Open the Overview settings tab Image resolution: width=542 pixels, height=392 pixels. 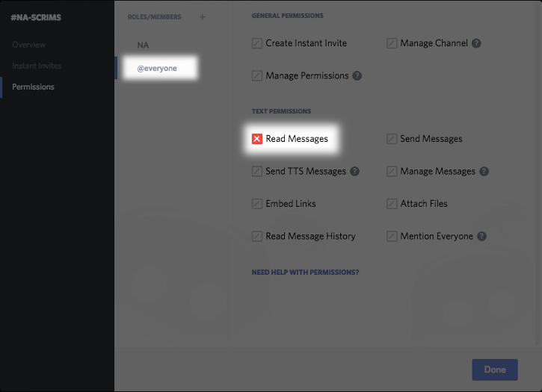point(28,45)
